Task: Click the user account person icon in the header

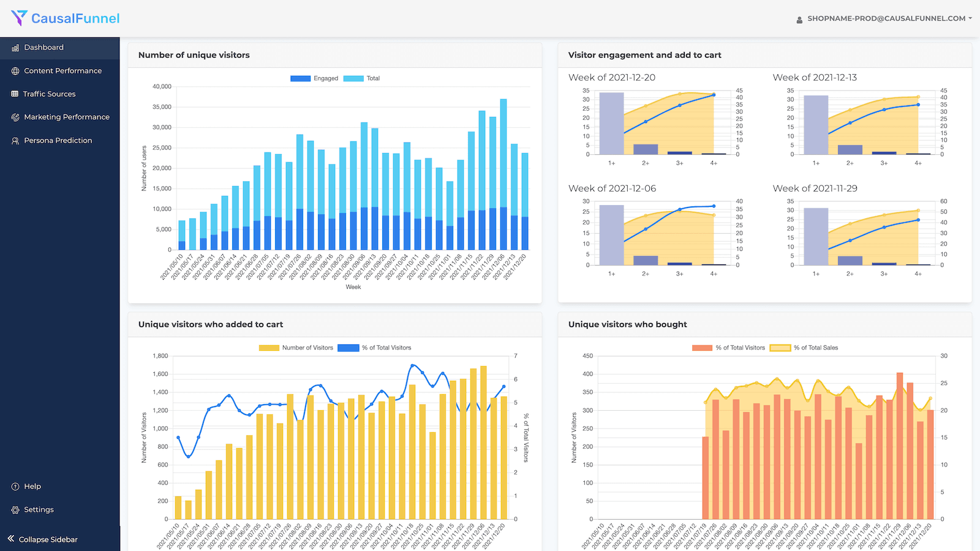Action: click(x=799, y=19)
